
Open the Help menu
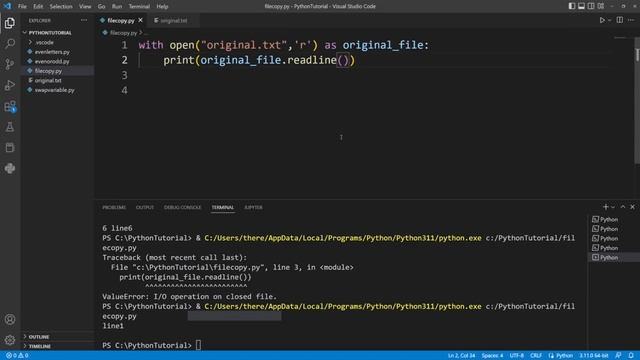(x=162, y=7)
